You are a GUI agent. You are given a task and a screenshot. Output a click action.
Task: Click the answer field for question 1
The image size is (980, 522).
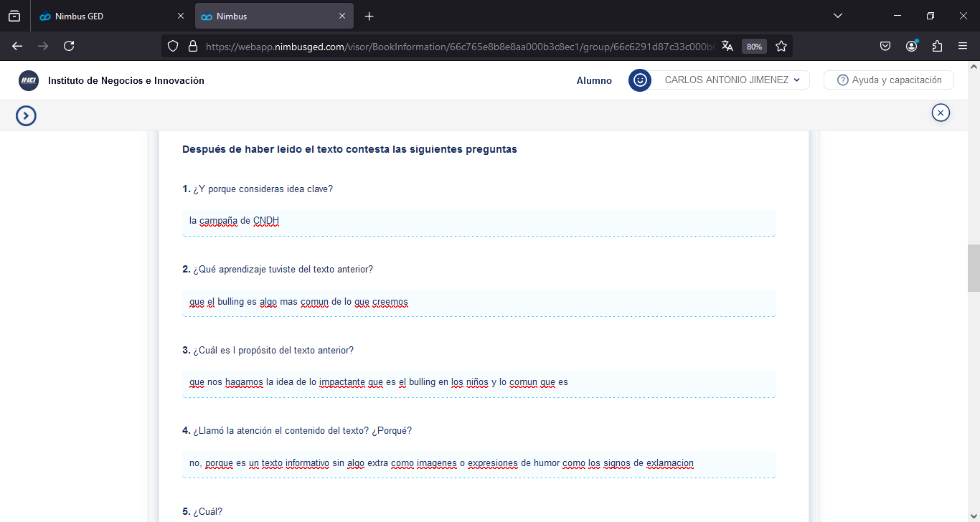click(x=479, y=222)
